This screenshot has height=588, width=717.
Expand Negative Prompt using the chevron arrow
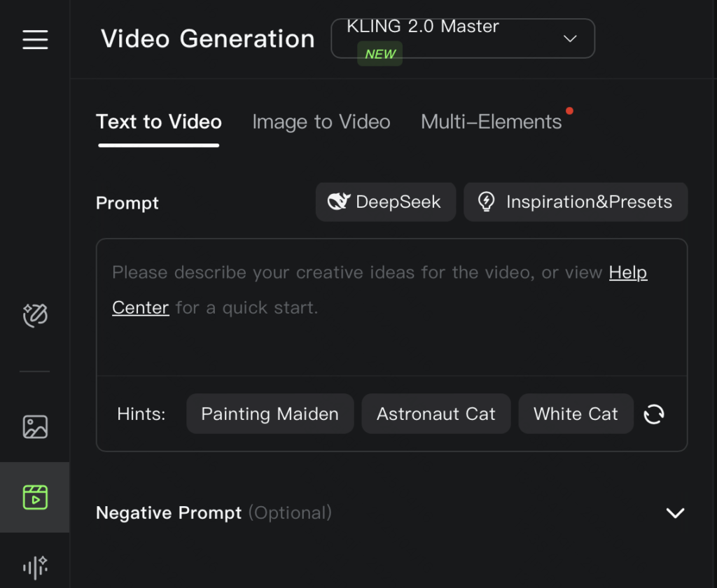point(675,513)
